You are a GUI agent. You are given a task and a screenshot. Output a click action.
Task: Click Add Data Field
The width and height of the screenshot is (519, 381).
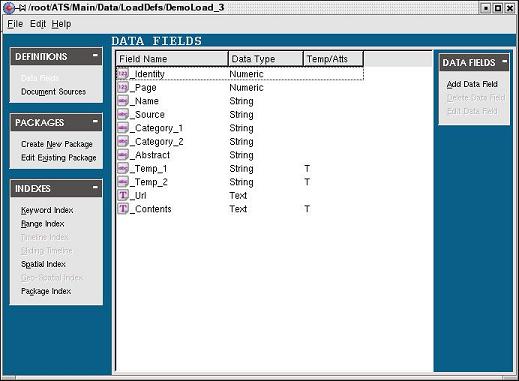pyautogui.click(x=472, y=84)
